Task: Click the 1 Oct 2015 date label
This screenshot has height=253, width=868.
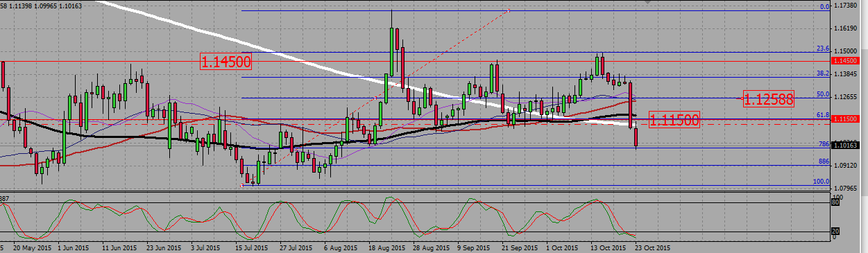Action: click(x=562, y=247)
